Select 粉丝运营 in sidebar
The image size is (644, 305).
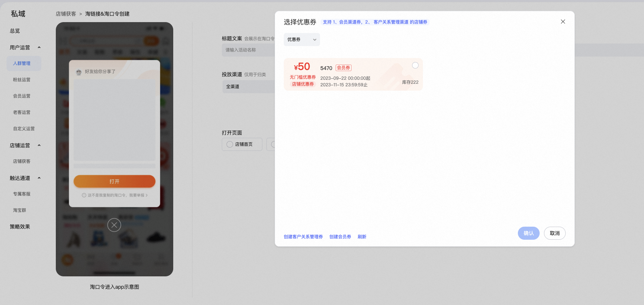(x=22, y=80)
